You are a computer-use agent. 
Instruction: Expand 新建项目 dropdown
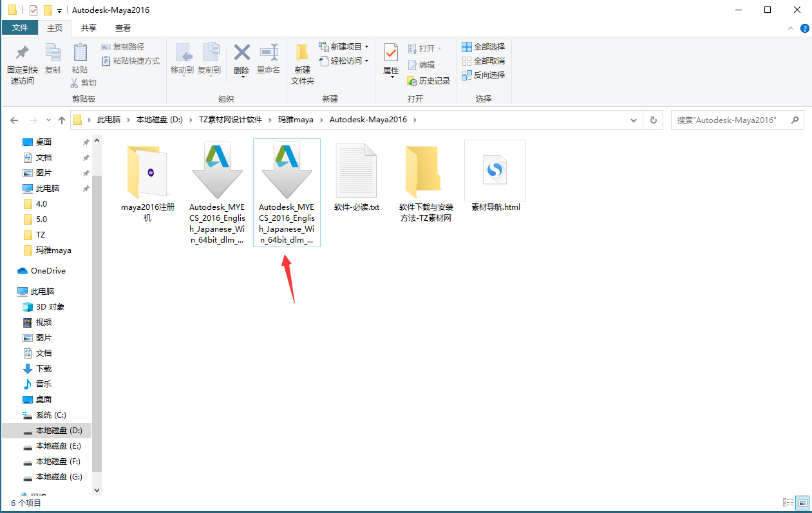pyautogui.click(x=366, y=47)
